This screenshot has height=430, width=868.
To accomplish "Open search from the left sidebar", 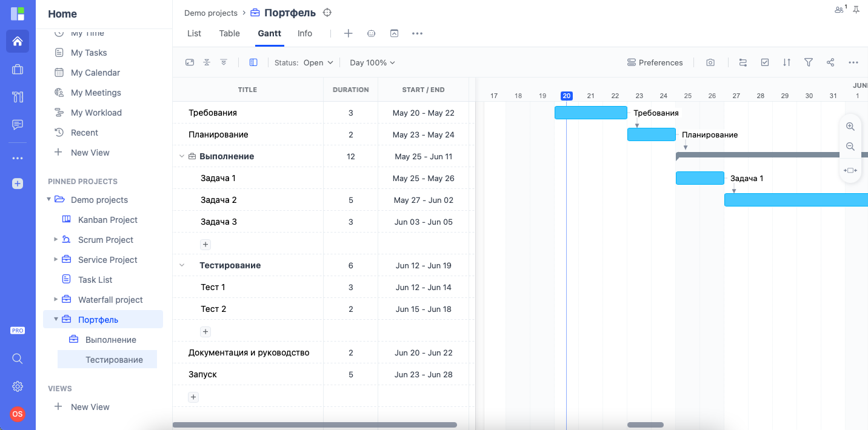I will click(18, 359).
